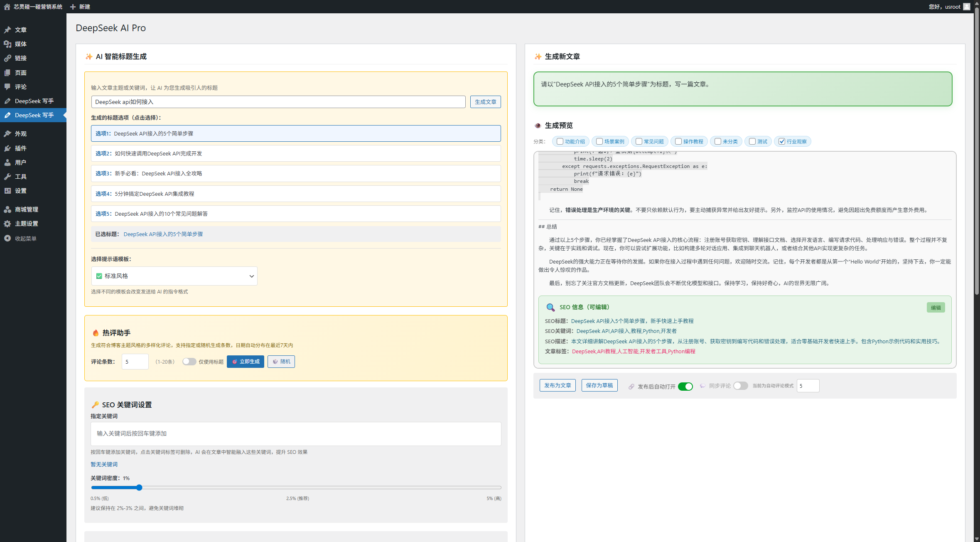This screenshot has width=980, height=542.
Task: Open the 文章 posts menu item
Action: coord(21,30)
